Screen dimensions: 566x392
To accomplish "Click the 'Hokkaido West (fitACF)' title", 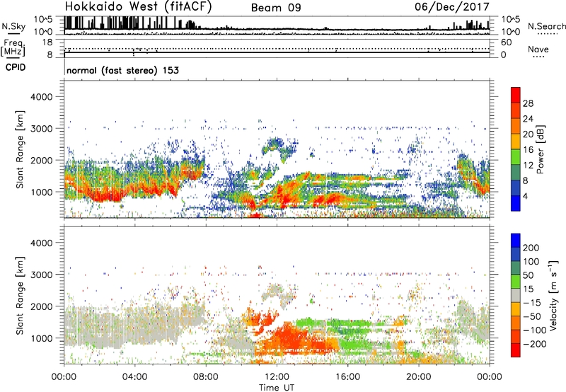I will 138,6.
